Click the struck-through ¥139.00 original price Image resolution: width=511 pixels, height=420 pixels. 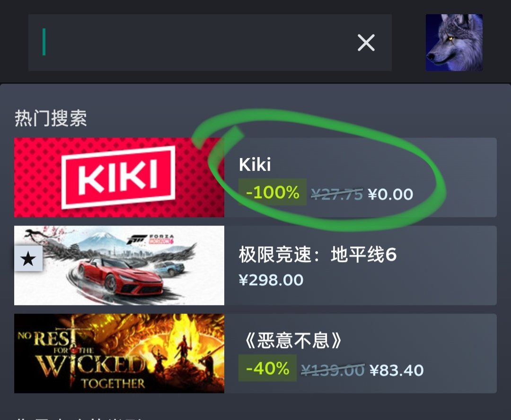[x=333, y=370]
